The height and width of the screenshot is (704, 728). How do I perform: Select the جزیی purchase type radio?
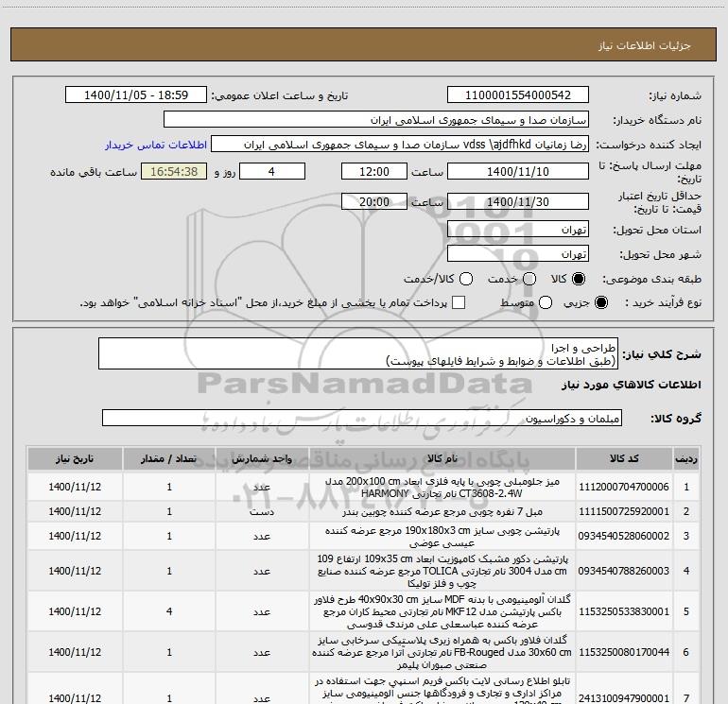603,302
